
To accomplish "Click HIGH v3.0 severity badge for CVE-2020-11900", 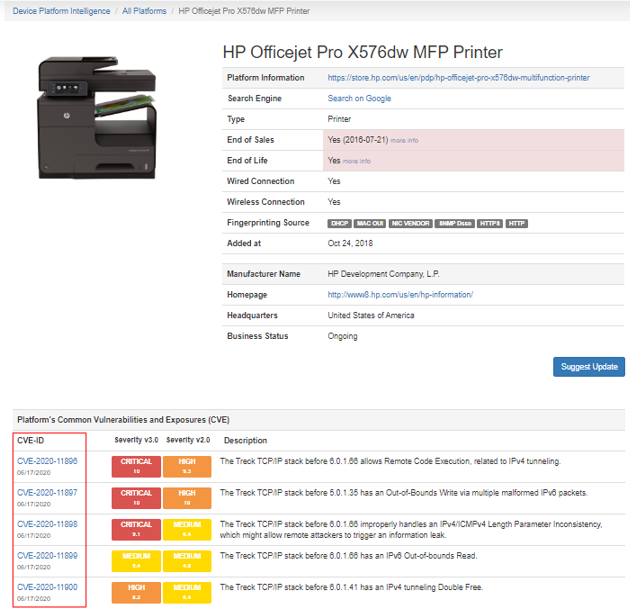I will click(x=137, y=591).
